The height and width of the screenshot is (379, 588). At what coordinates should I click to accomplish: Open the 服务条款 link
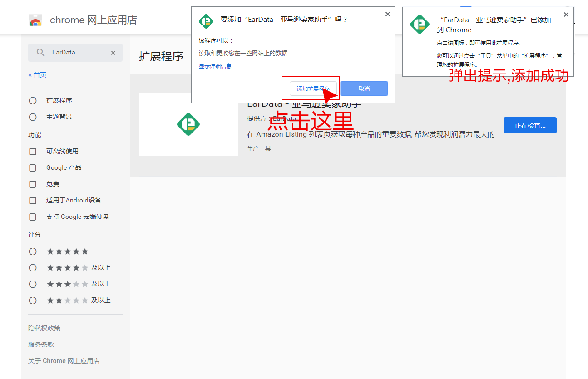[x=41, y=345]
